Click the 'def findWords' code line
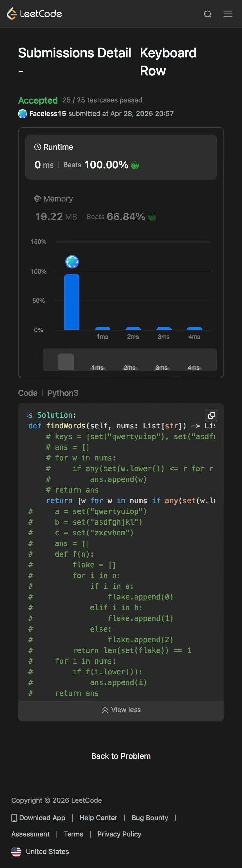242x868 pixels. pos(121,426)
